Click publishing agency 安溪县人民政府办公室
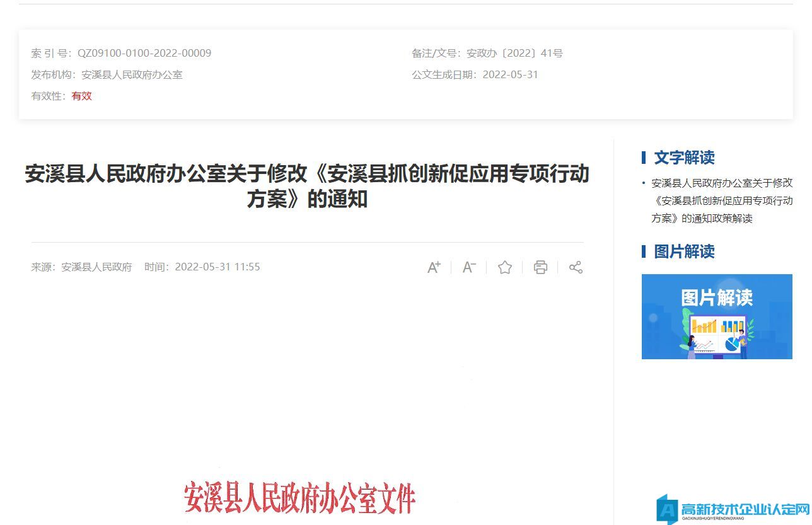Image resolution: width=812 pixels, height=525 pixels. (x=132, y=74)
